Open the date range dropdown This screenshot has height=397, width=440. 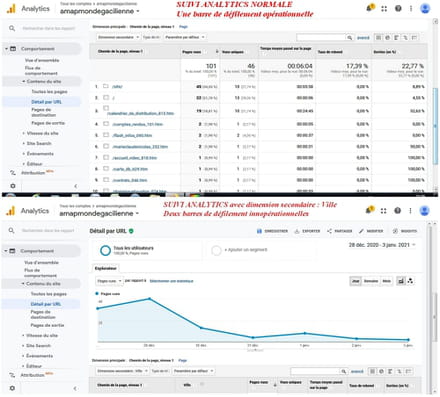tap(382, 245)
